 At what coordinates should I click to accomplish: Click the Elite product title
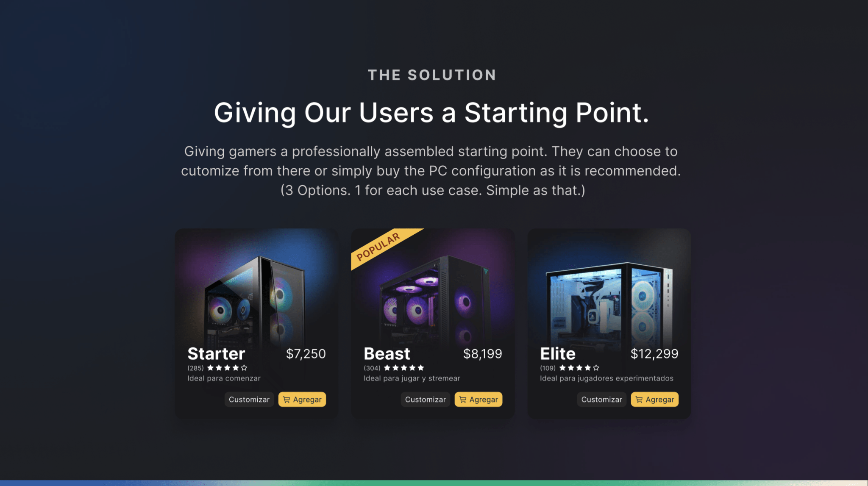558,354
